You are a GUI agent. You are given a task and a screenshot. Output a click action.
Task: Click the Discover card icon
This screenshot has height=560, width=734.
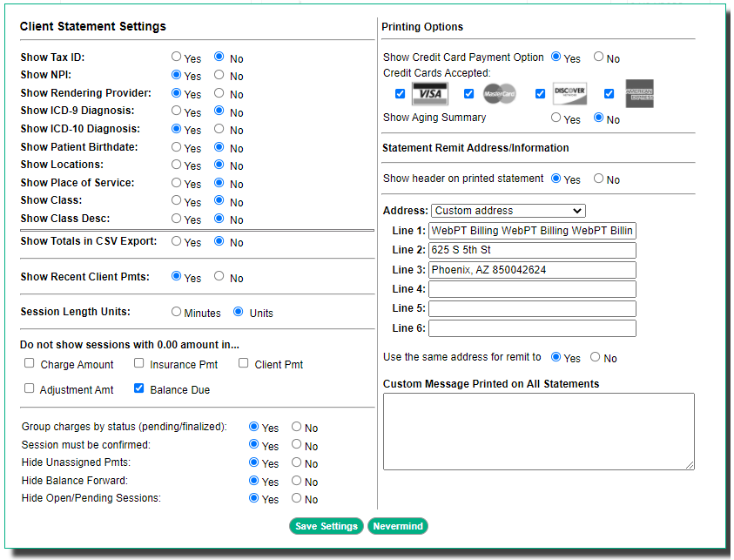click(569, 93)
